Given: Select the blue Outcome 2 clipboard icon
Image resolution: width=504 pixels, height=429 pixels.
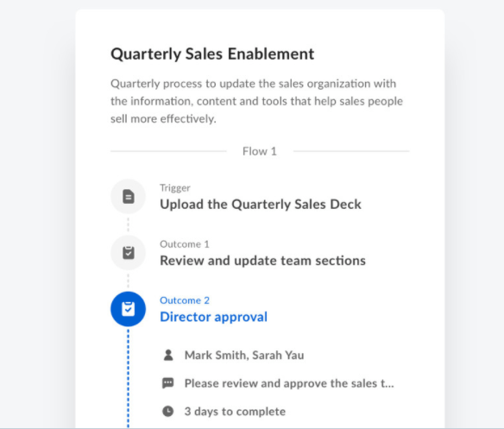Looking at the screenshot, I should pos(129,309).
